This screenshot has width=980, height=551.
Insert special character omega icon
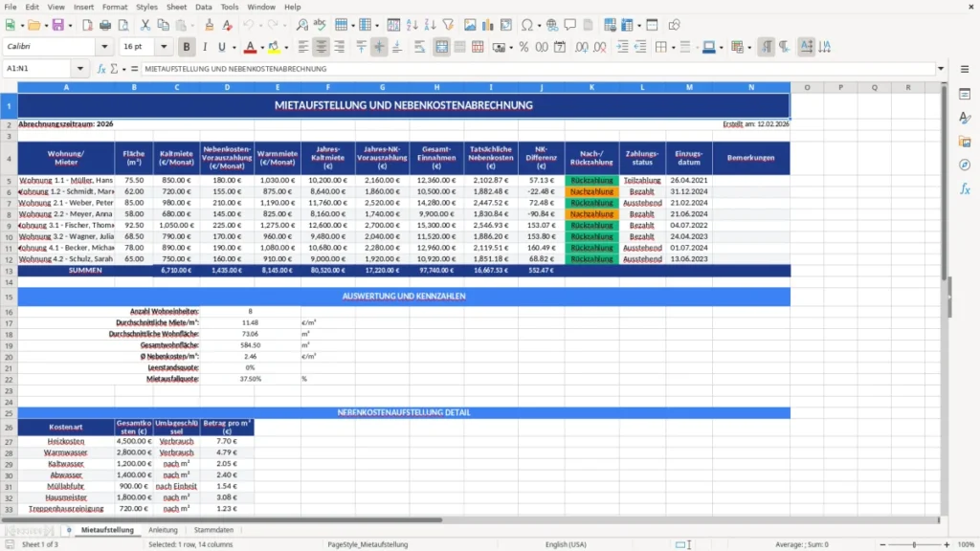click(527, 25)
